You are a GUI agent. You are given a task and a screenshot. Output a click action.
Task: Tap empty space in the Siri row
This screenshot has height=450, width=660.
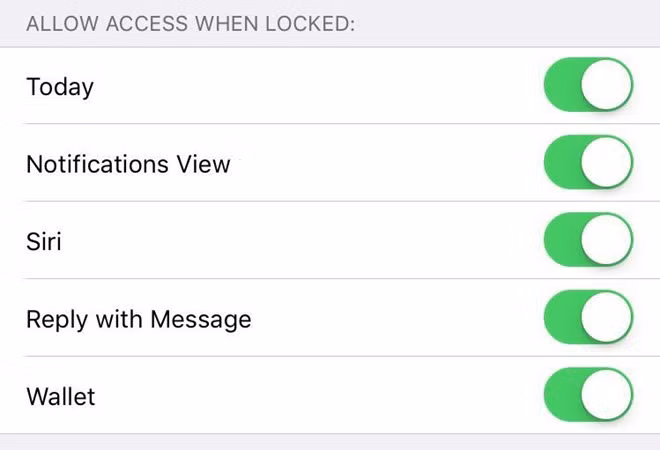pyautogui.click(x=300, y=241)
